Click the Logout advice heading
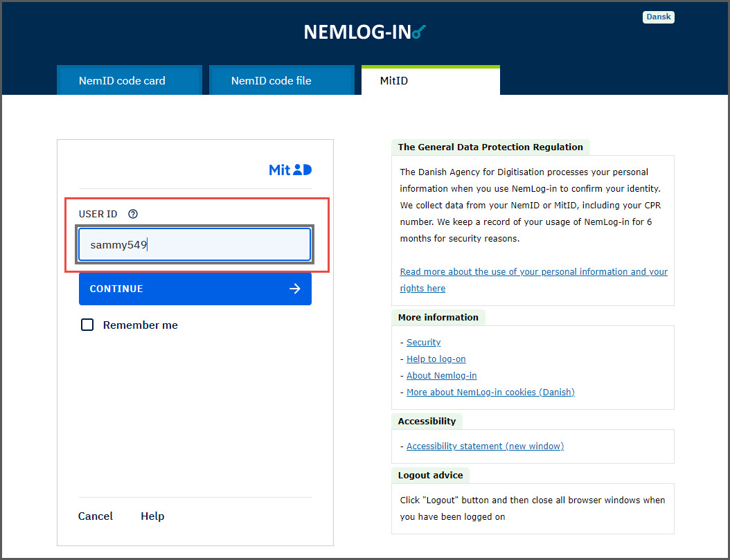 430,475
